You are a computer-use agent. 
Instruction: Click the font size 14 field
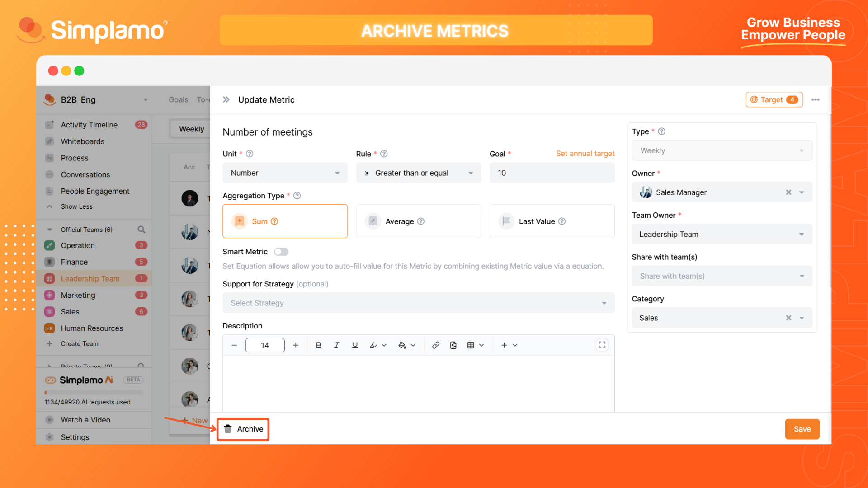click(265, 345)
